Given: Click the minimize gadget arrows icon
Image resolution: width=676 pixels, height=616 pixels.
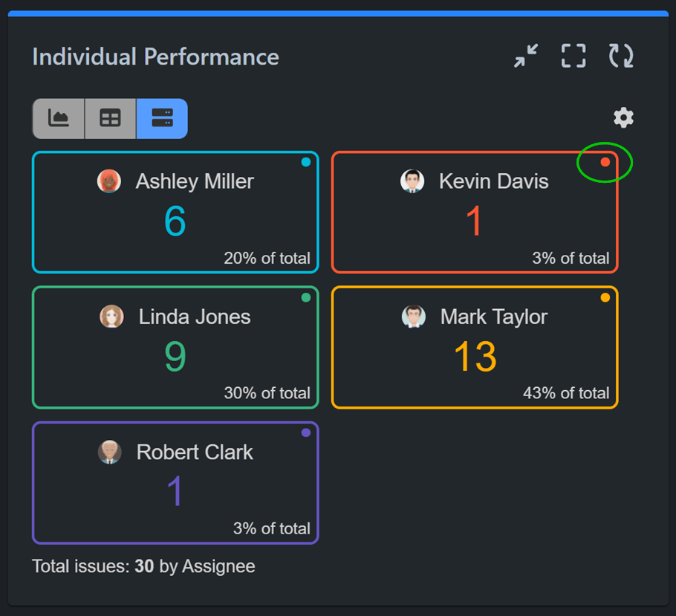Looking at the screenshot, I should click(526, 56).
